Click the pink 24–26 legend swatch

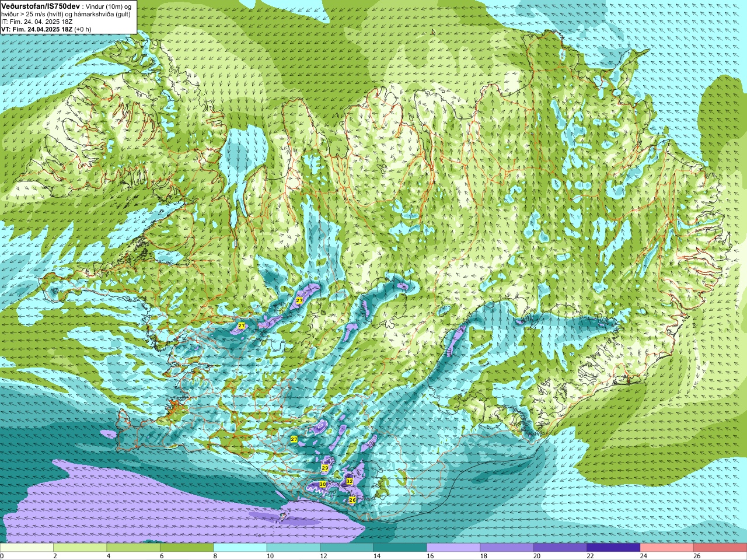pyautogui.click(x=667, y=548)
